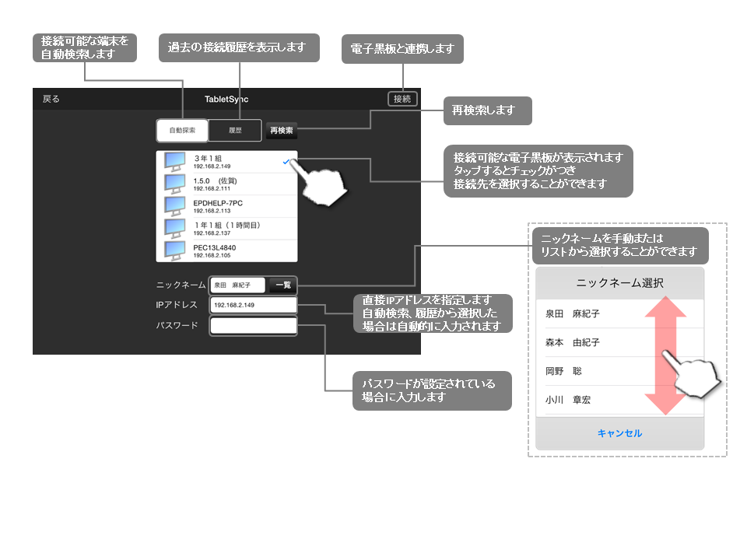Click the IPアドレス input field
Image resolution: width=747 pixels, height=560 pixels.
click(x=252, y=305)
